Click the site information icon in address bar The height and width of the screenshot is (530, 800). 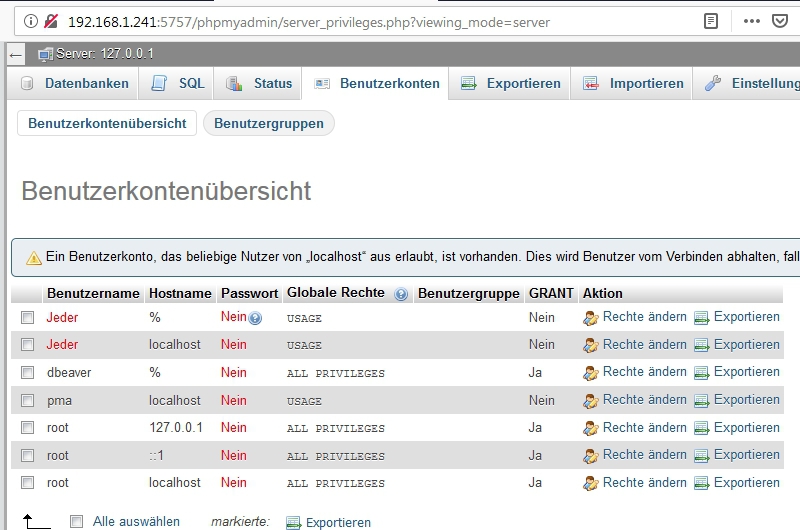31,21
